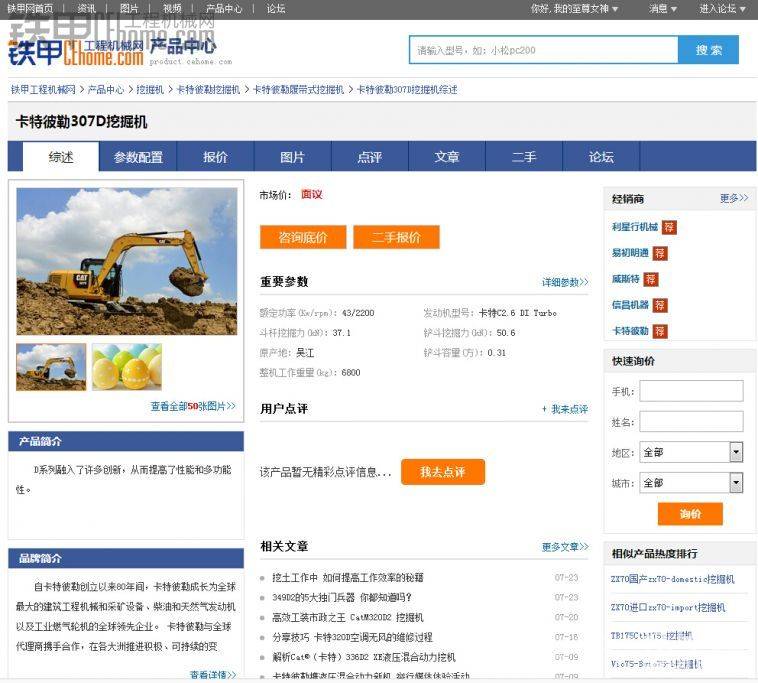Viewport: 758px width, 683px height.
Task: Click the 搜索 search button
Action: click(x=708, y=50)
